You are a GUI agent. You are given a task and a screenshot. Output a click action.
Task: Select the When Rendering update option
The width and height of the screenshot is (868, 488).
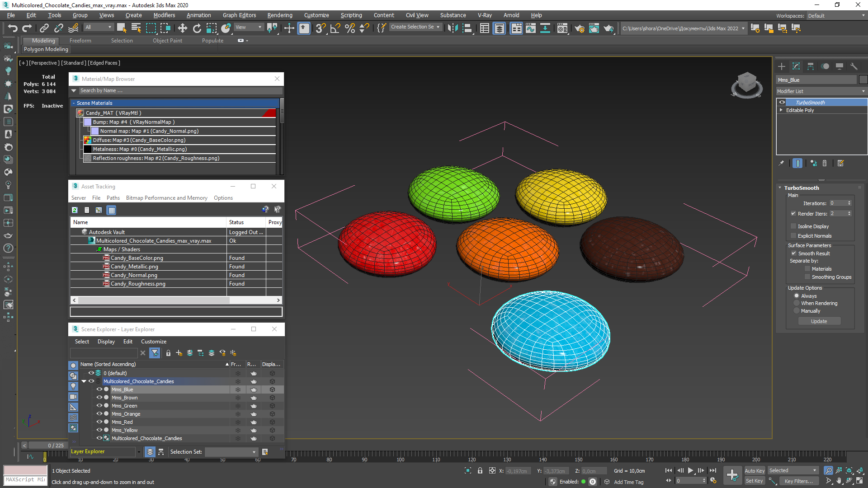coord(797,303)
